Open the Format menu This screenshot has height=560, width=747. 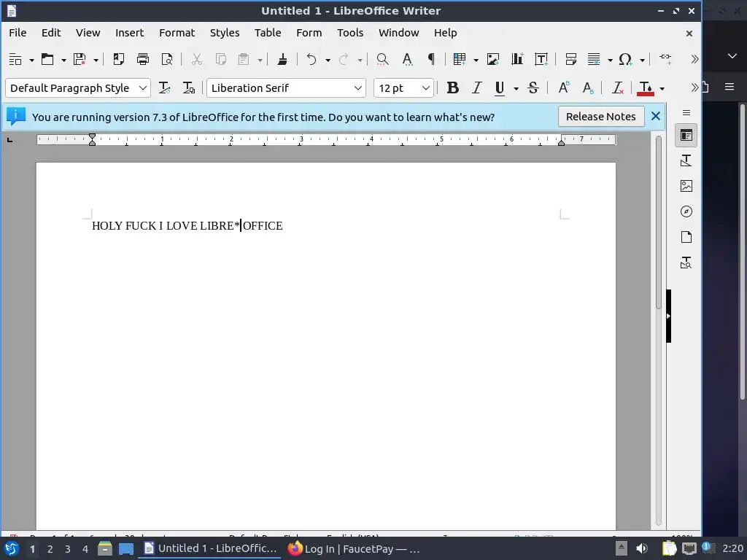(x=177, y=33)
